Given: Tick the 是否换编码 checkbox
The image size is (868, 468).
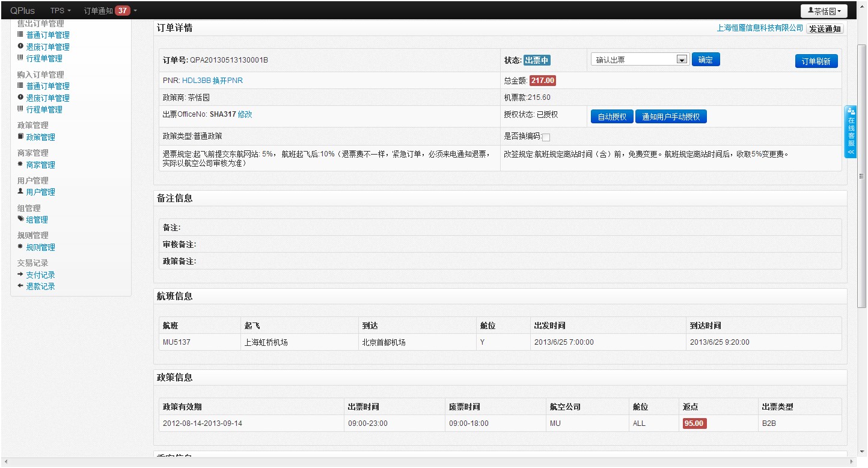Looking at the screenshot, I should click(546, 137).
